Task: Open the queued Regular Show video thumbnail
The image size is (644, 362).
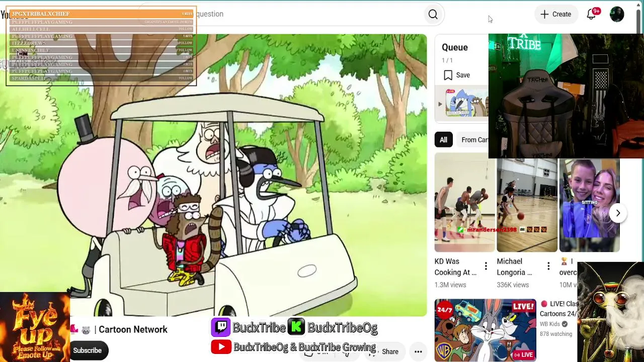Action: tap(466, 104)
